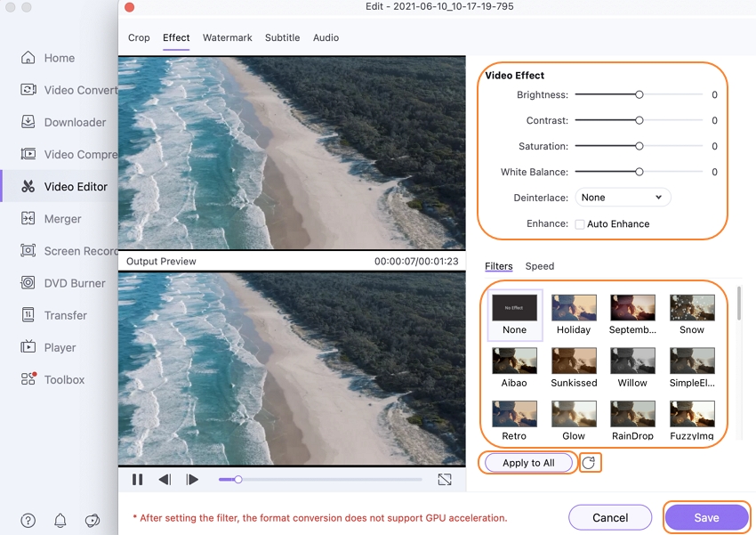
Task: Open the Subtitle tab
Action: [282, 37]
